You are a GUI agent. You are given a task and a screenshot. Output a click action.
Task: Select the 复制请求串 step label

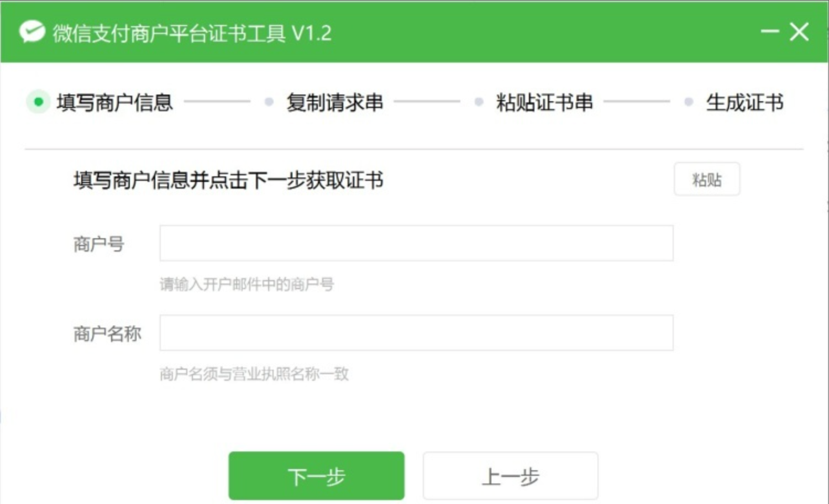[x=335, y=102]
